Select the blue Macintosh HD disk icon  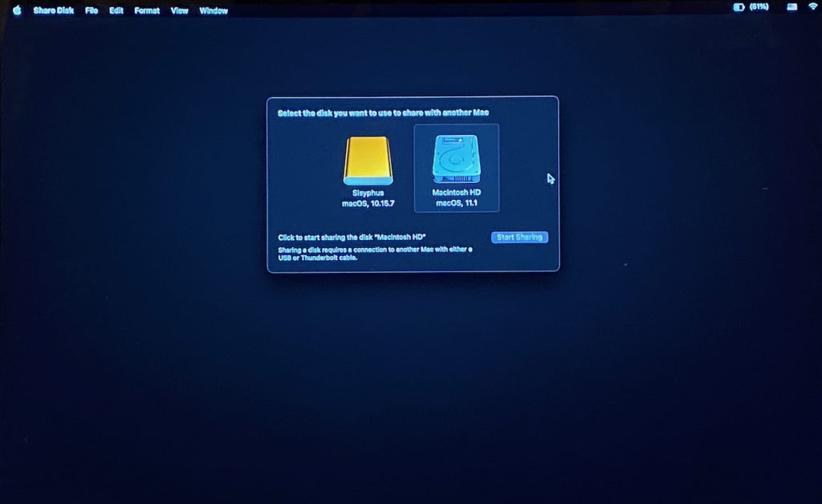(x=456, y=160)
